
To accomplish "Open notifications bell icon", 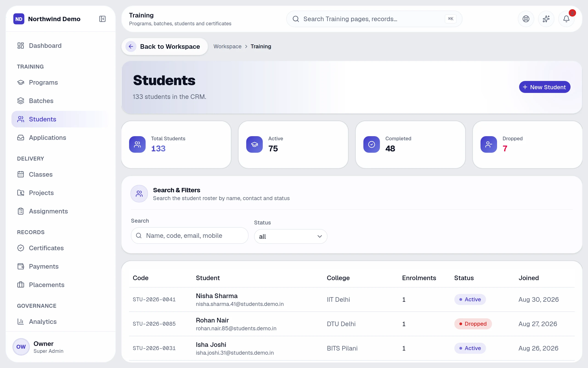I will point(566,19).
